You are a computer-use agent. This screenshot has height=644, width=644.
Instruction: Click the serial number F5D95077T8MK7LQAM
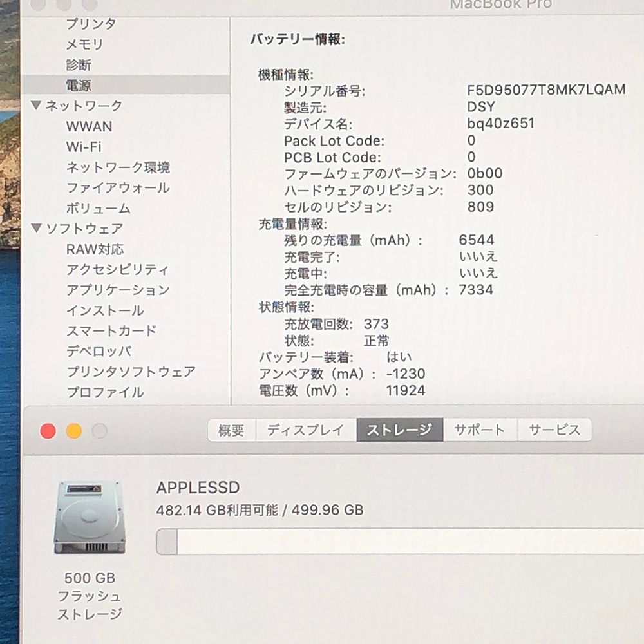546,90
